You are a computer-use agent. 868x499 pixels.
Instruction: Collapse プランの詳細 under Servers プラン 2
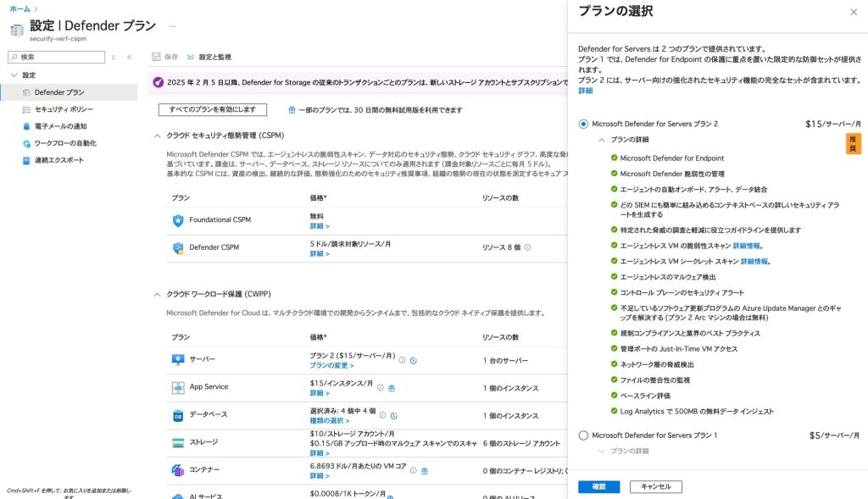pyautogui.click(x=602, y=139)
